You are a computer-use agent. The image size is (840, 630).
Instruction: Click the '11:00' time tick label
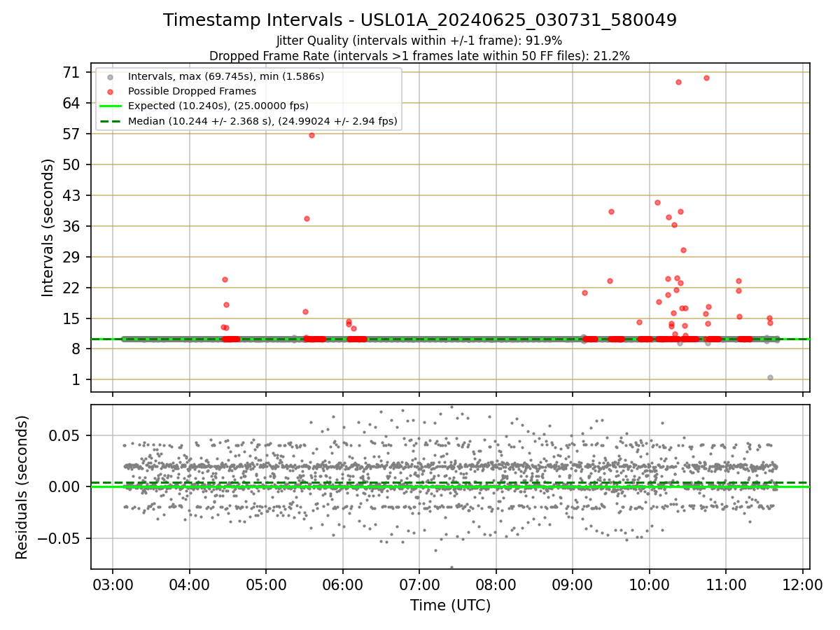tap(725, 585)
